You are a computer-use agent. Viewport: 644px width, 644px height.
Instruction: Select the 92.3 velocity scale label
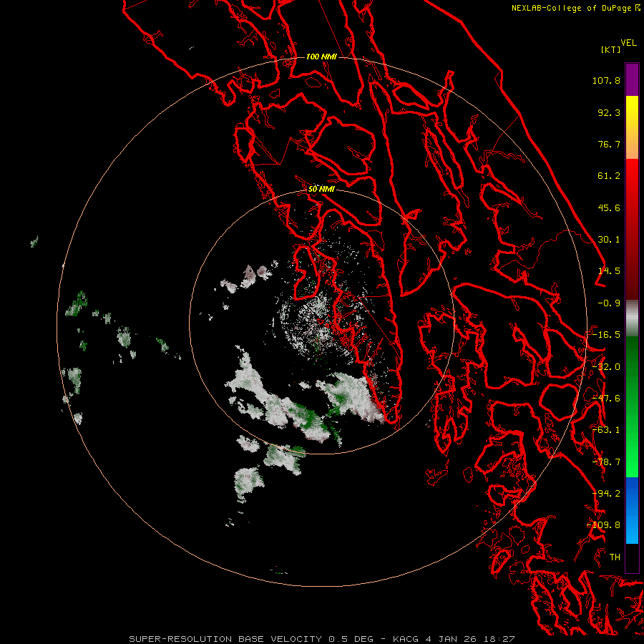coord(609,112)
